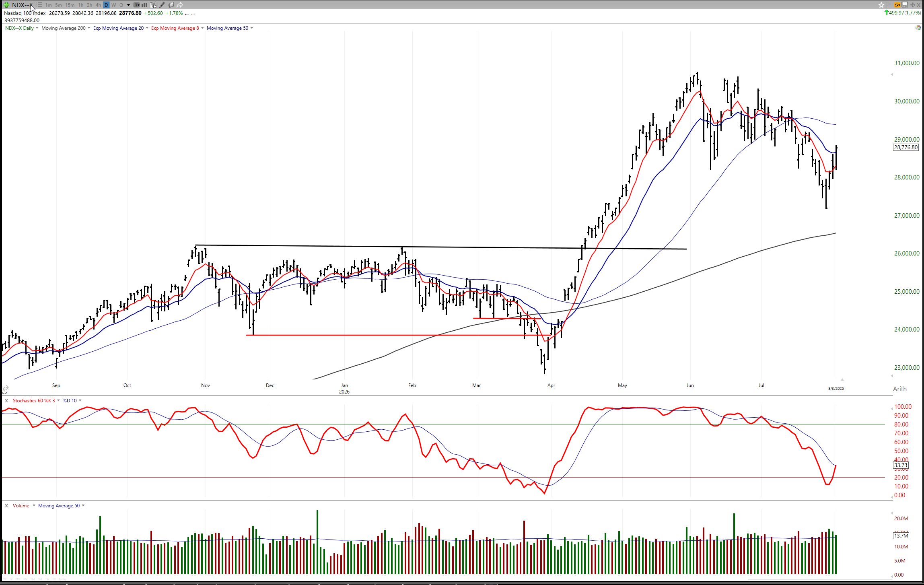Click the green plus add-symbol icon

pyautogui.click(x=6, y=5)
